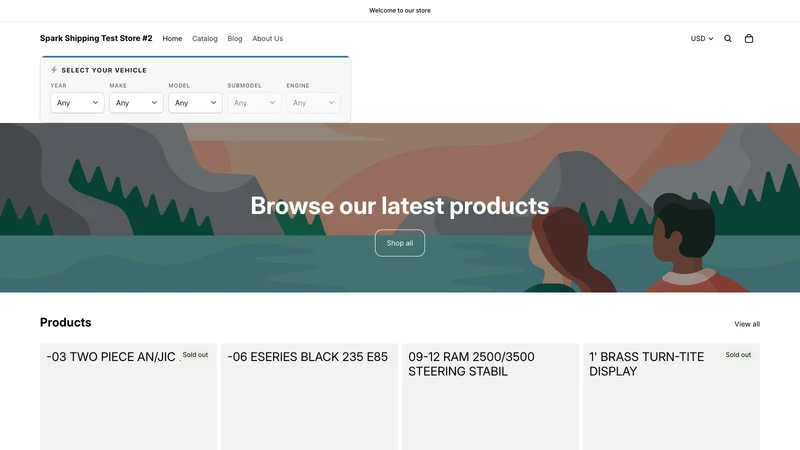Click the Welcome to our store announcement

[x=399, y=10]
